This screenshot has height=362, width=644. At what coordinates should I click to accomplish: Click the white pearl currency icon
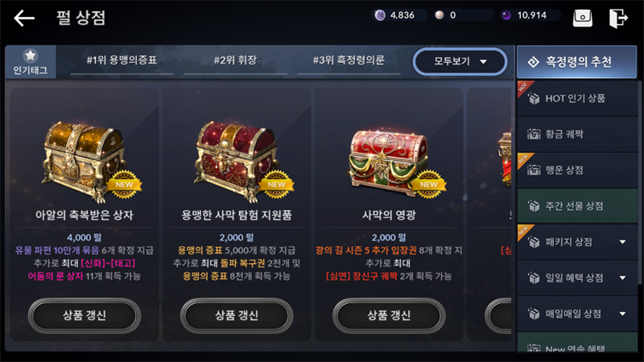tap(440, 15)
